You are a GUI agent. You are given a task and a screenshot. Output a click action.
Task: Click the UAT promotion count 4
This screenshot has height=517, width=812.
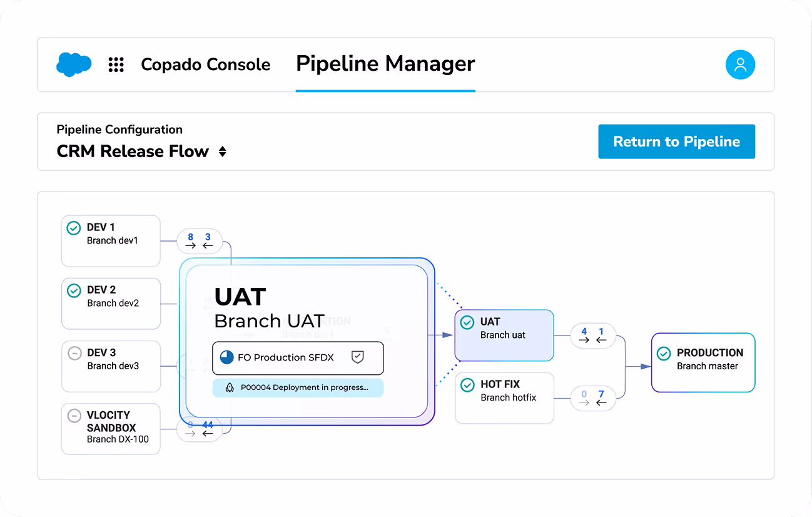[x=584, y=332]
